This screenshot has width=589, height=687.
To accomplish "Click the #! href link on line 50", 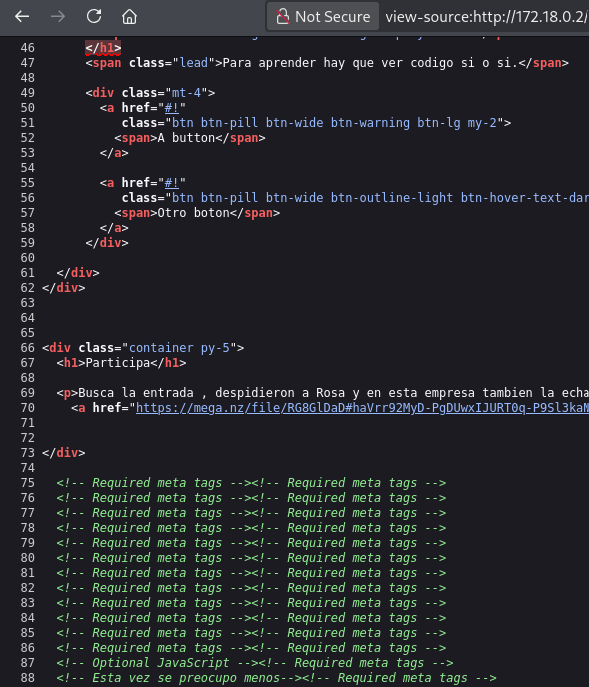I will click(171, 108).
